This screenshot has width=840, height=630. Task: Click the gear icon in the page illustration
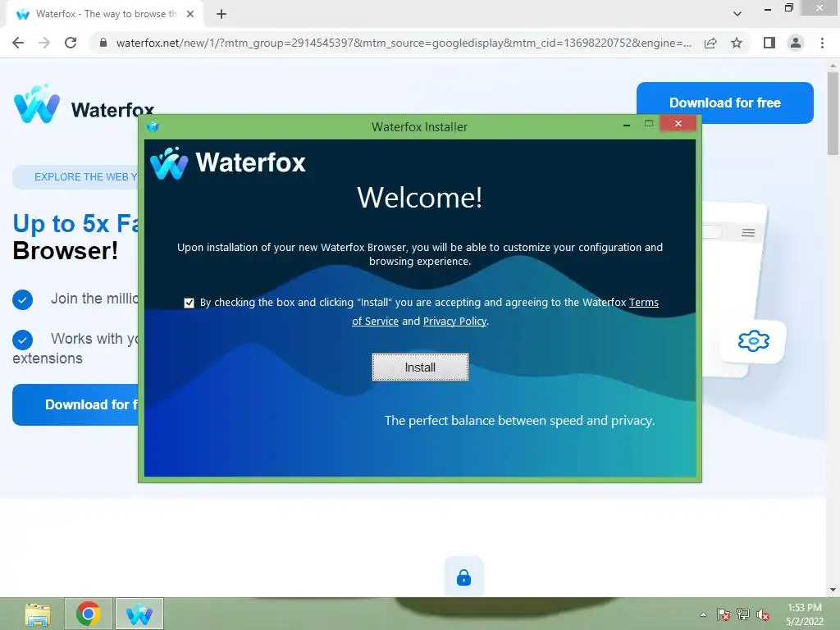[753, 340]
